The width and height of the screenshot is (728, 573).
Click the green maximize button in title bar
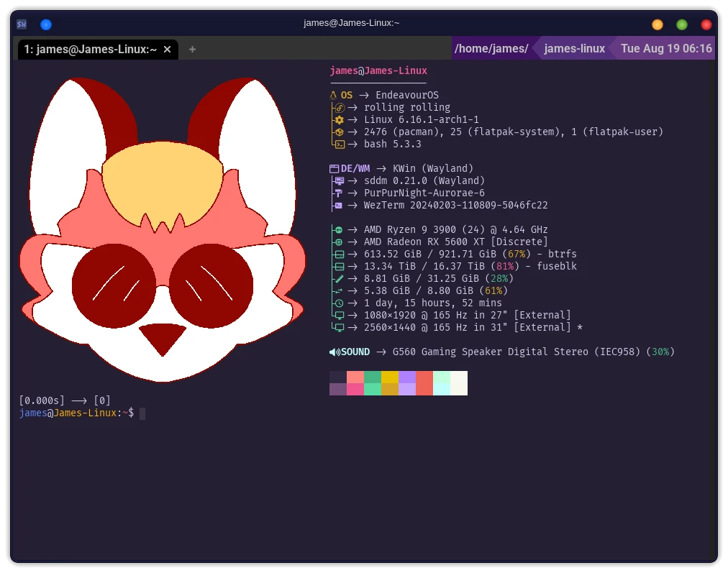(682, 24)
